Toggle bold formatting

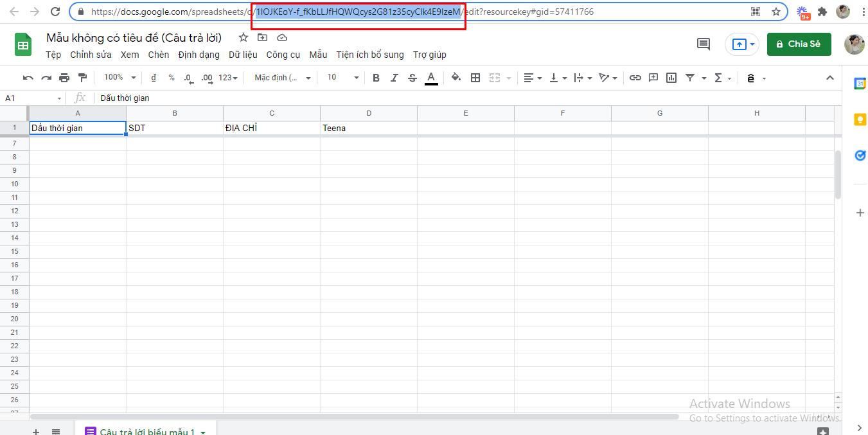pyautogui.click(x=376, y=78)
